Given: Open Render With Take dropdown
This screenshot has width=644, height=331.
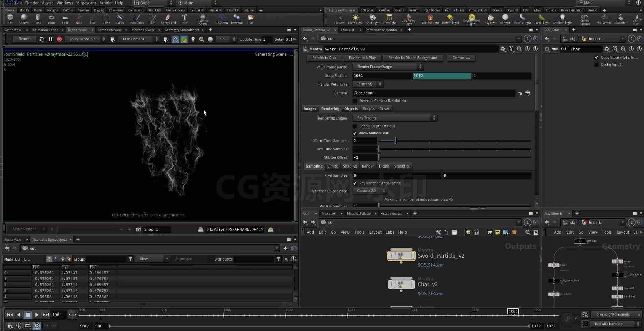Looking at the screenshot, I should [368, 84].
